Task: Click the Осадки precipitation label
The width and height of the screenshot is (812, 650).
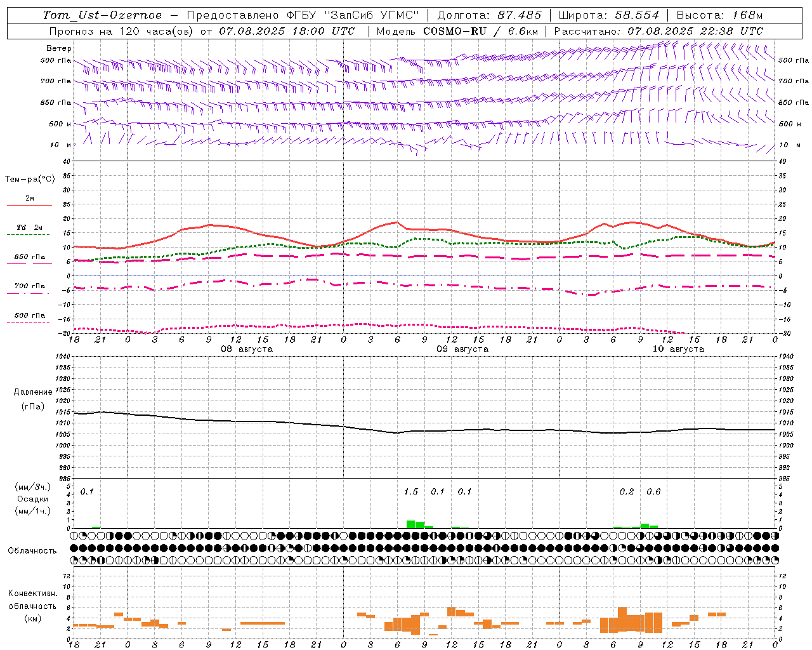Action: click(x=33, y=499)
